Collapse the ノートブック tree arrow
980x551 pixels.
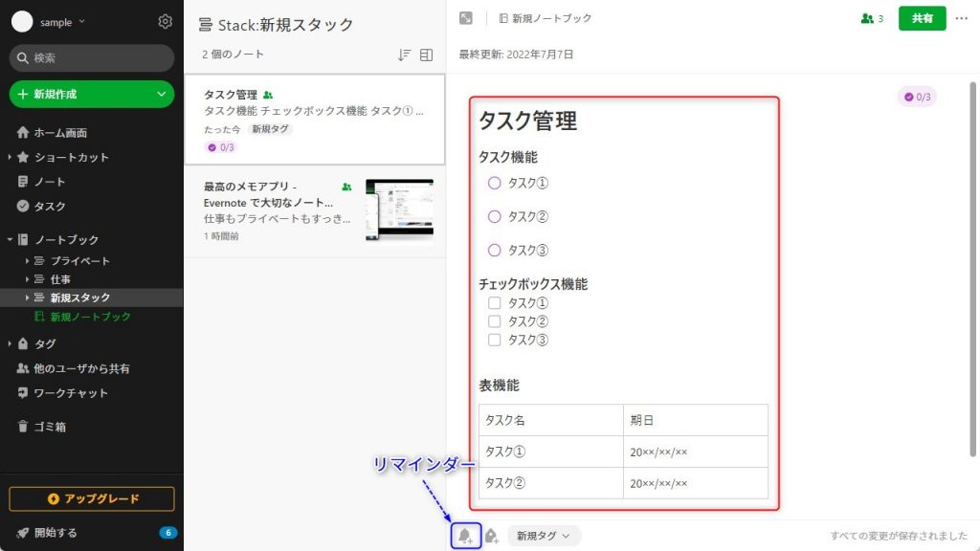tap(10, 239)
